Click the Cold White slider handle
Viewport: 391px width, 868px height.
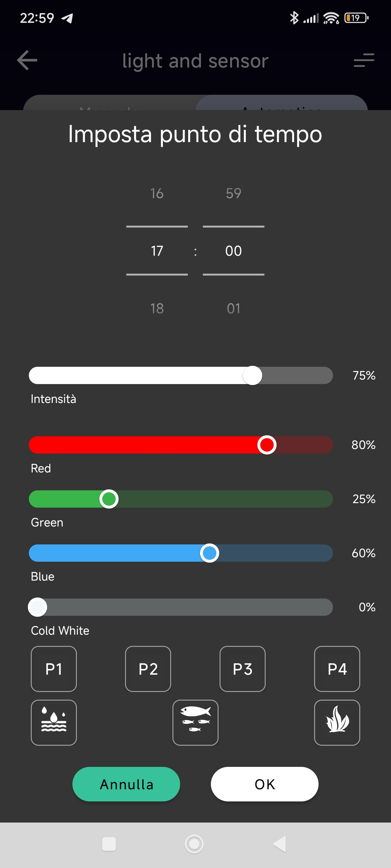pyautogui.click(x=37, y=607)
